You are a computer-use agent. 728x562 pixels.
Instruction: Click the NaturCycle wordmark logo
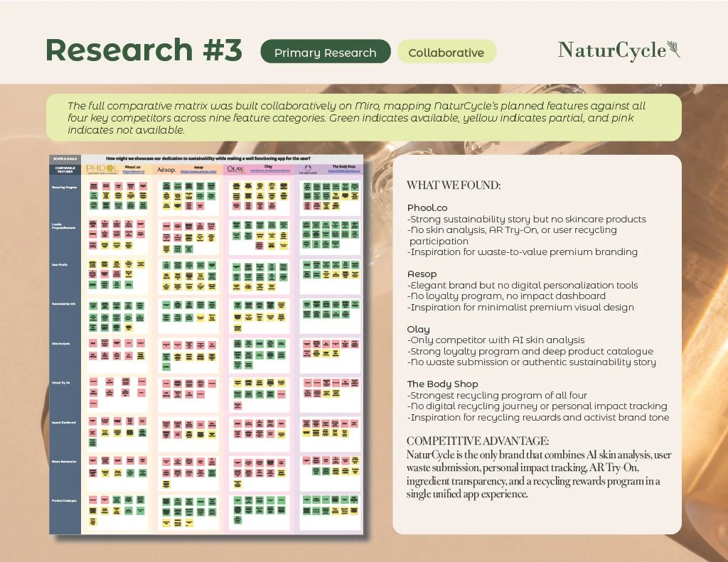(612, 50)
